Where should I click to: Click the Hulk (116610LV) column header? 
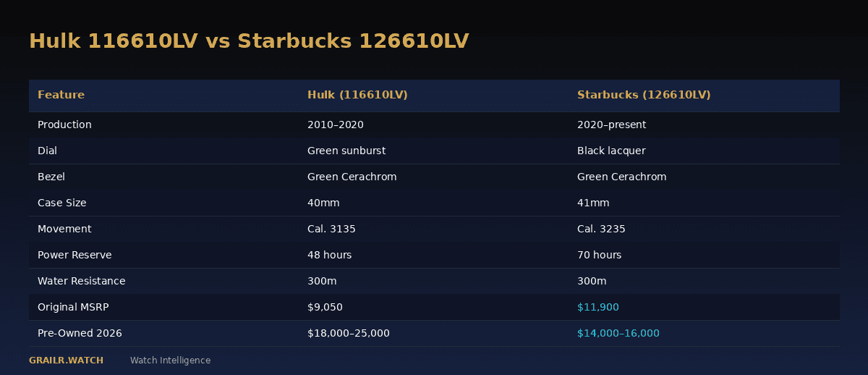click(357, 95)
